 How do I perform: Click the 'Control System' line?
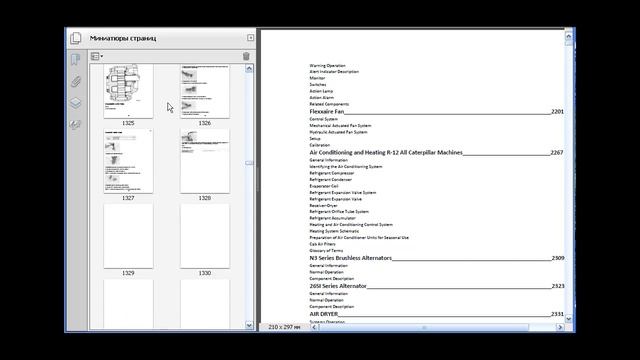click(x=323, y=119)
